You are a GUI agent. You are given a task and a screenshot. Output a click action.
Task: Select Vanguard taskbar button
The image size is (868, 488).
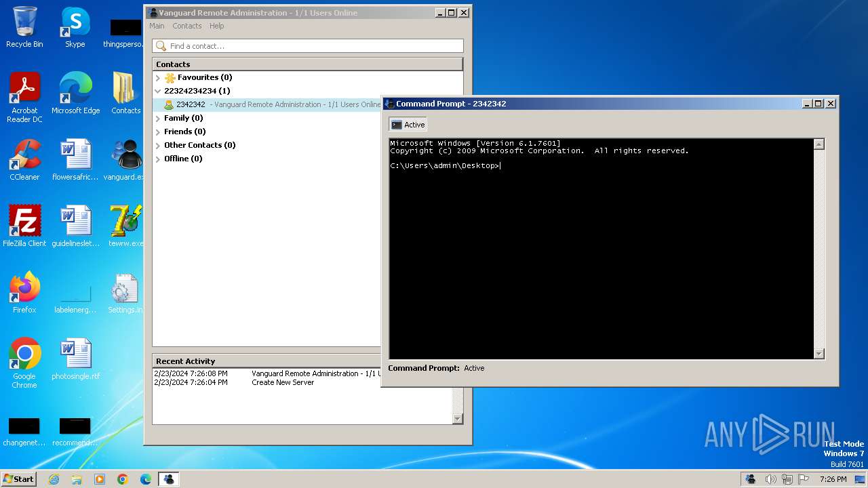pyautogui.click(x=168, y=479)
